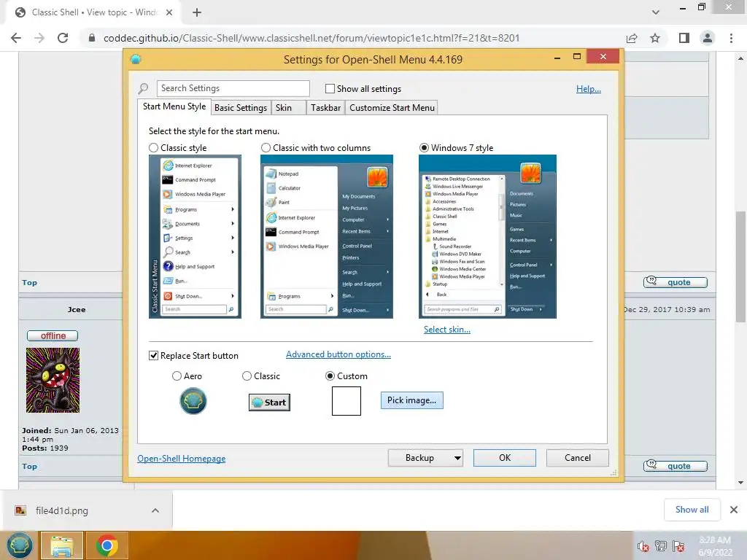747x560 pixels.
Task: Switch to the Start Menu Style tab
Action: coord(174,106)
